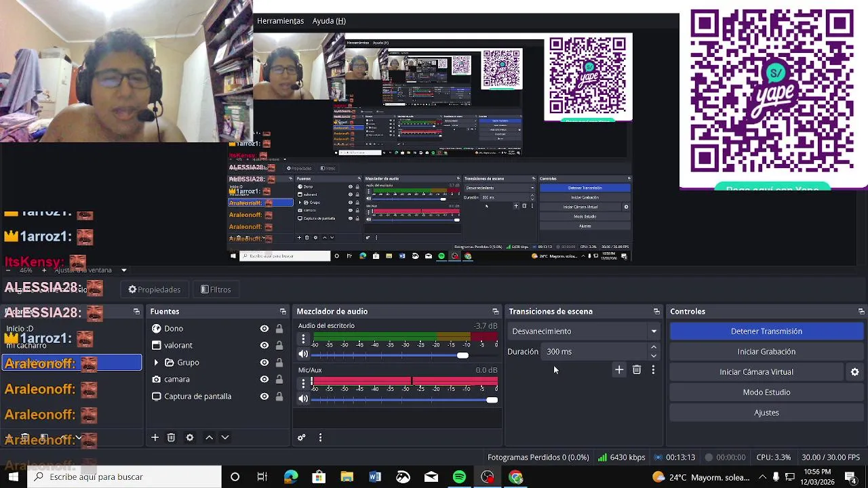
Task: Decrease transition Duración with down arrow
Action: pyautogui.click(x=654, y=356)
